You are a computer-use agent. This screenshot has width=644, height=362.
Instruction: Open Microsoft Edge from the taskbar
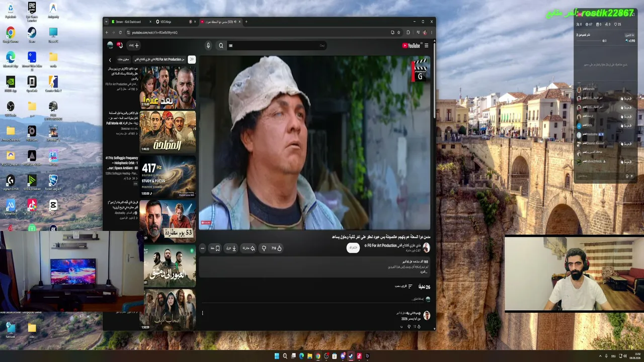[302, 356]
